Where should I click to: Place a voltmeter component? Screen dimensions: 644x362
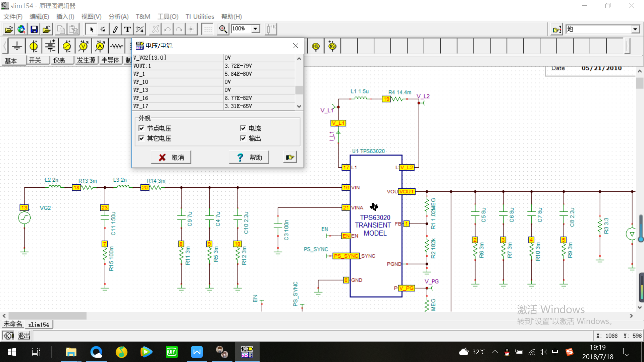point(83,46)
